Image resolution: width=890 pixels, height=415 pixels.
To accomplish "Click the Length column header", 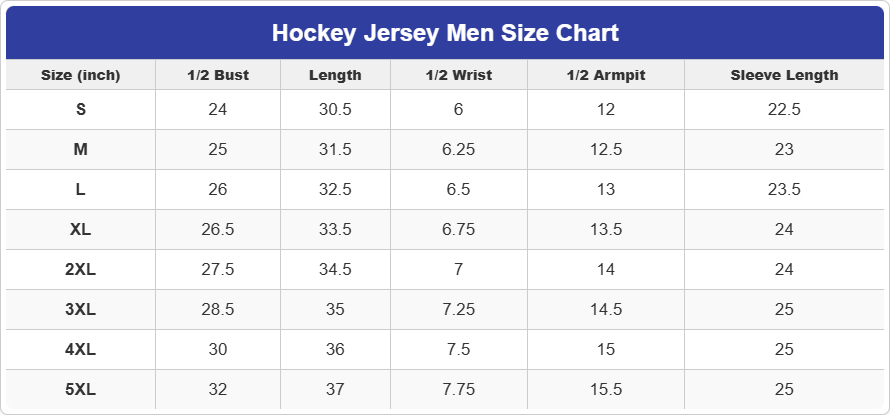I will coord(335,75).
